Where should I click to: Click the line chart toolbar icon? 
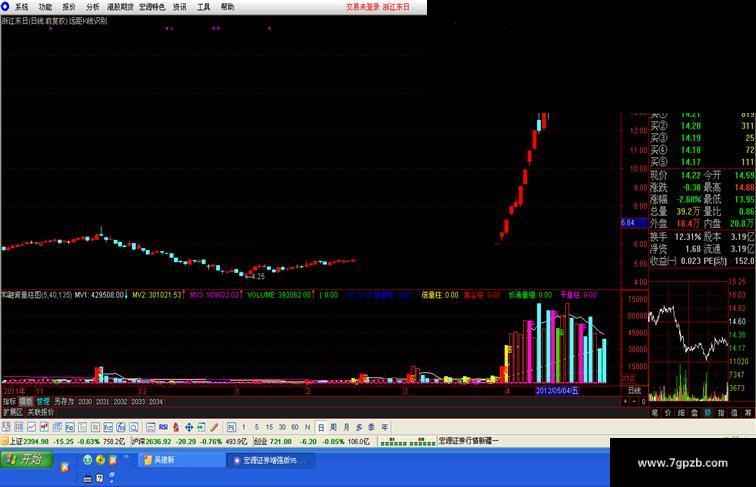(x=31, y=427)
